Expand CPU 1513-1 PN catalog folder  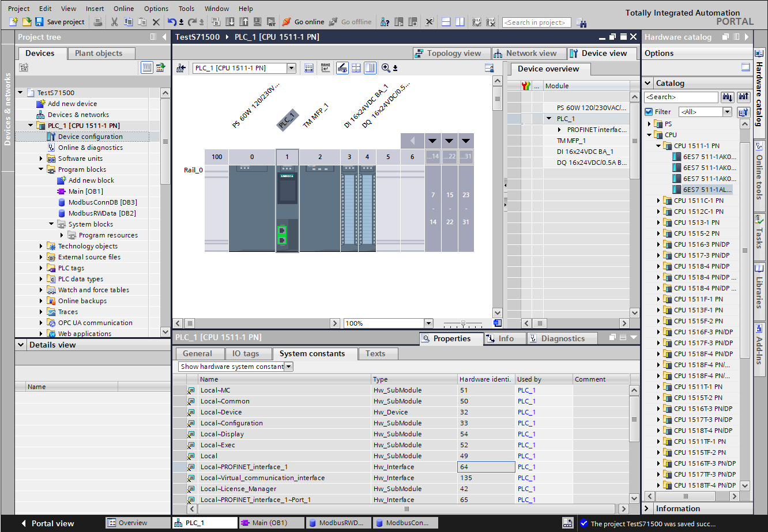pyautogui.click(x=659, y=222)
